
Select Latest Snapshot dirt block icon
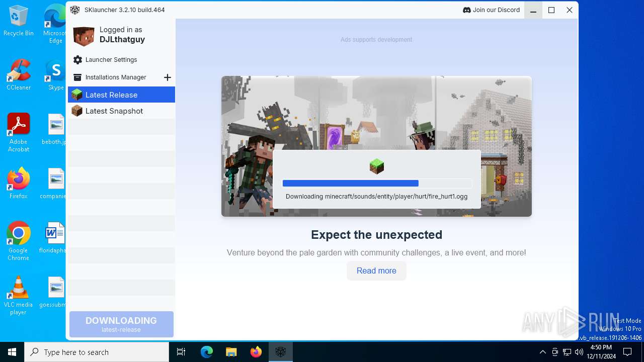click(77, 111)
